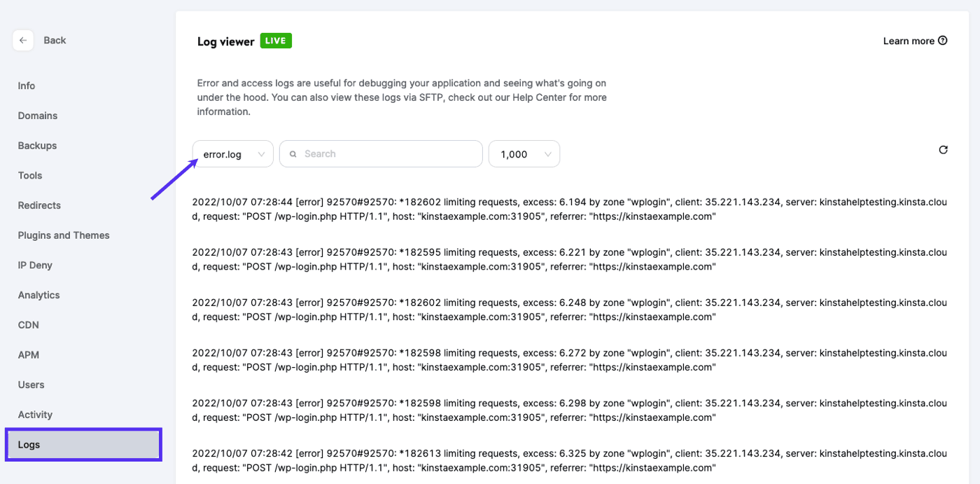Screen dimensions: 980x484
Task: Open the log file dropdown chevron
Action: (262, 153)
